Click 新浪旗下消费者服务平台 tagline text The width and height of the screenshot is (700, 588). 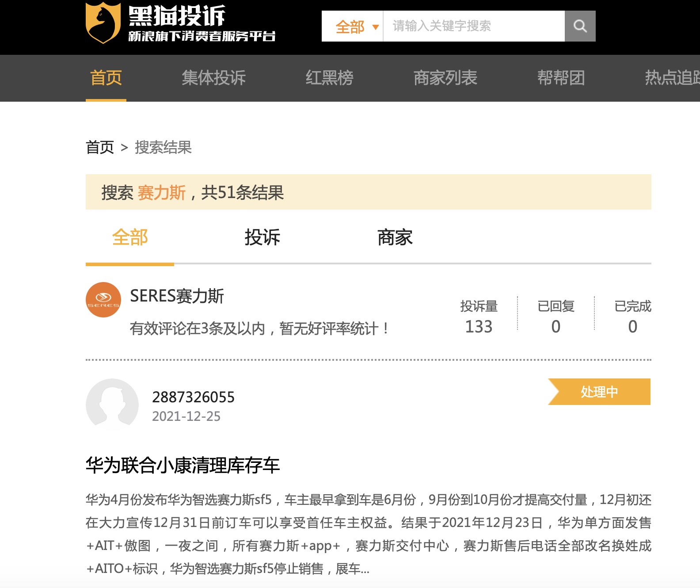tap(202, 36)
